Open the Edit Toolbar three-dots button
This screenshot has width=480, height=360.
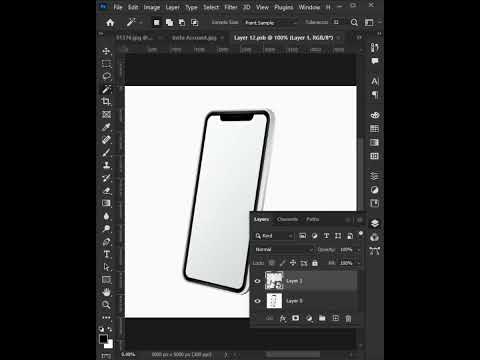coord(106,317)
